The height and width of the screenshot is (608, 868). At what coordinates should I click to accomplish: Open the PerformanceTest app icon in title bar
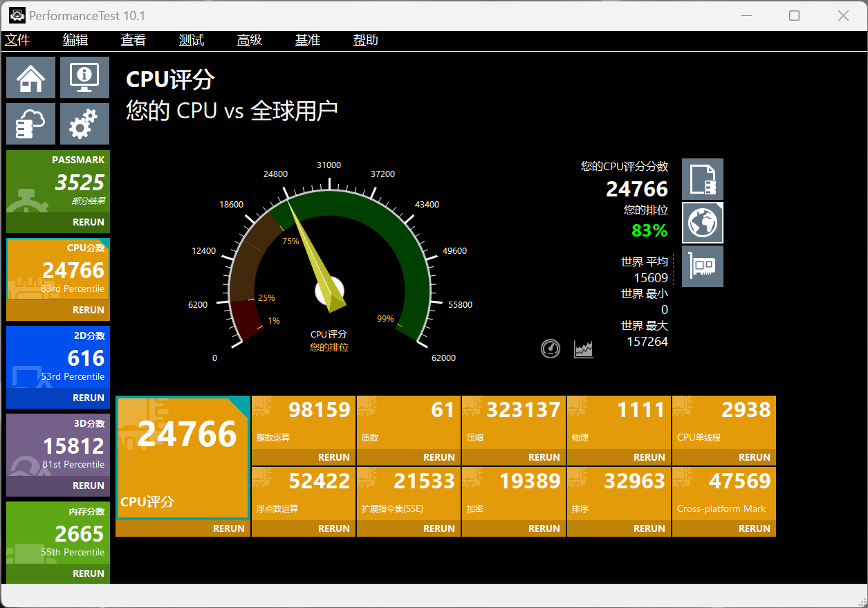tap(17, 15)
